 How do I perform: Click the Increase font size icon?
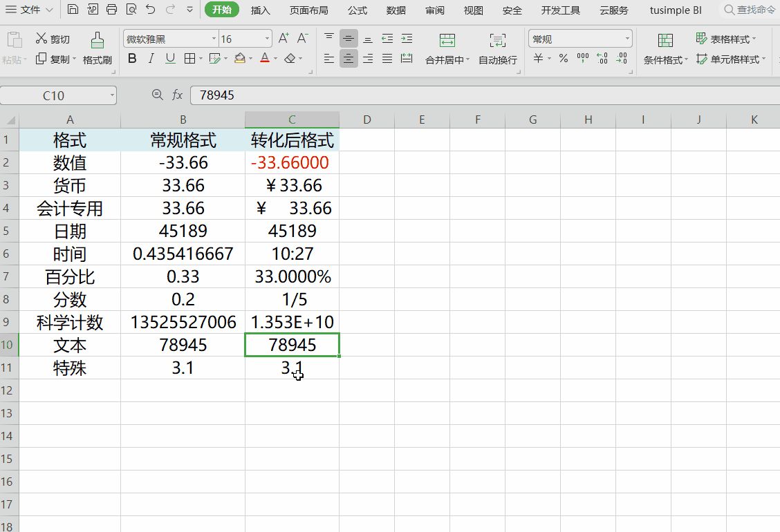point(283,39)
